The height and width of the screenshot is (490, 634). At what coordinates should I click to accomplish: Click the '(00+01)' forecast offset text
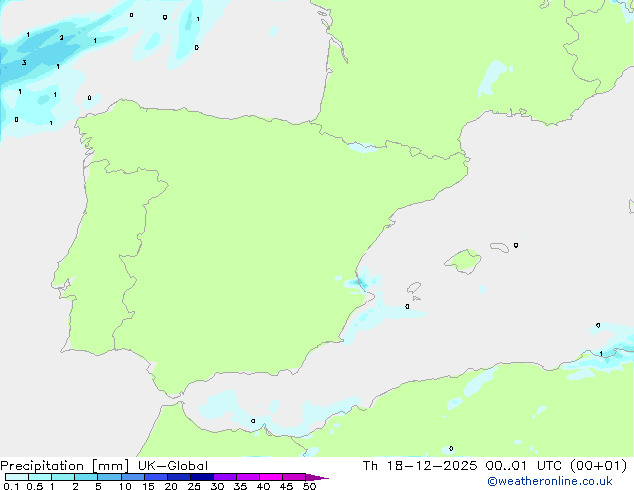coord(598,466)
